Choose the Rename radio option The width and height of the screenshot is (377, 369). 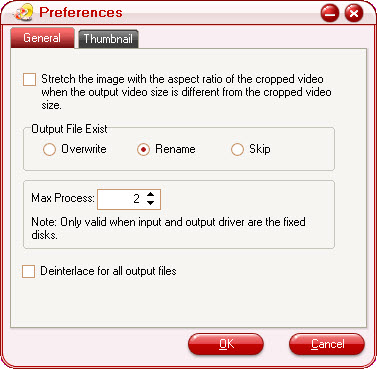143,149
